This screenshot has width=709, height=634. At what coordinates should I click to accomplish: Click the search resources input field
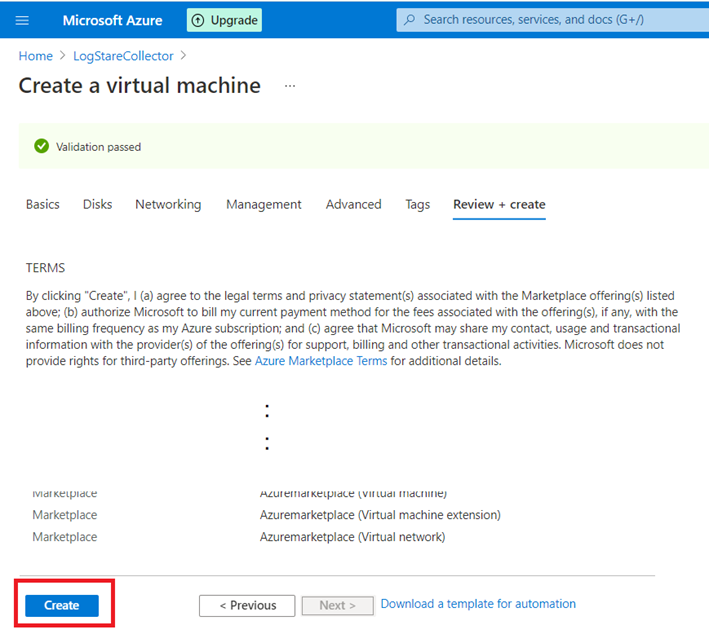(553, 20)
